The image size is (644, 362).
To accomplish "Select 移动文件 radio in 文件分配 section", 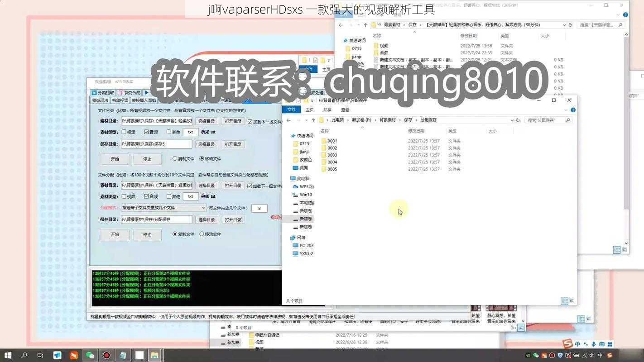I will pos(202,234).
